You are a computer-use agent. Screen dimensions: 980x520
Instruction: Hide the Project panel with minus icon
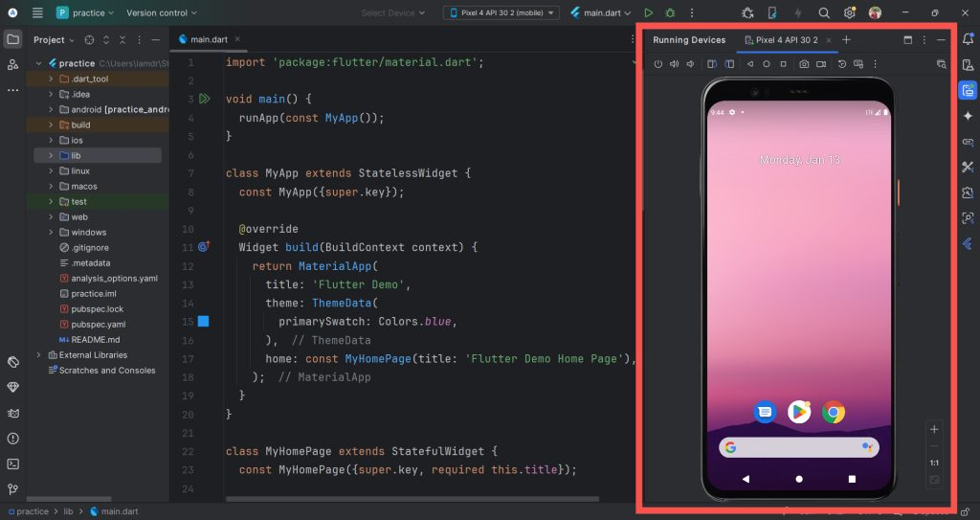(x=156, y=39)
